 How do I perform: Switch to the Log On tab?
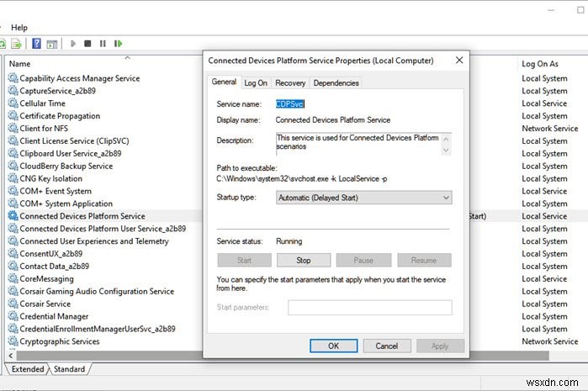pyautogui.click(x=256, y=82)
